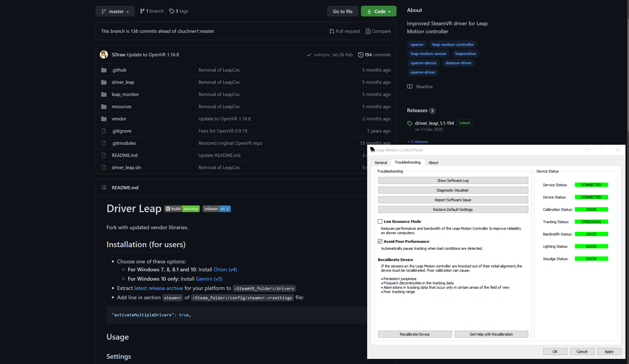Open the latest release archive link
629x364 pixels.
pyautogui.click(x=158, y=288)
